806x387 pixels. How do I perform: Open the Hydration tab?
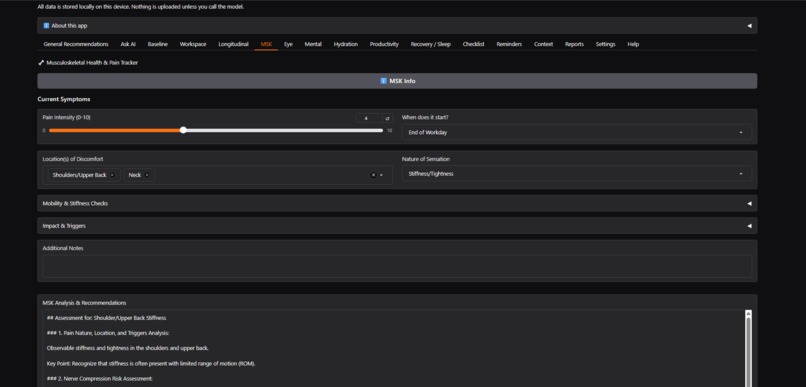point(345,44)
